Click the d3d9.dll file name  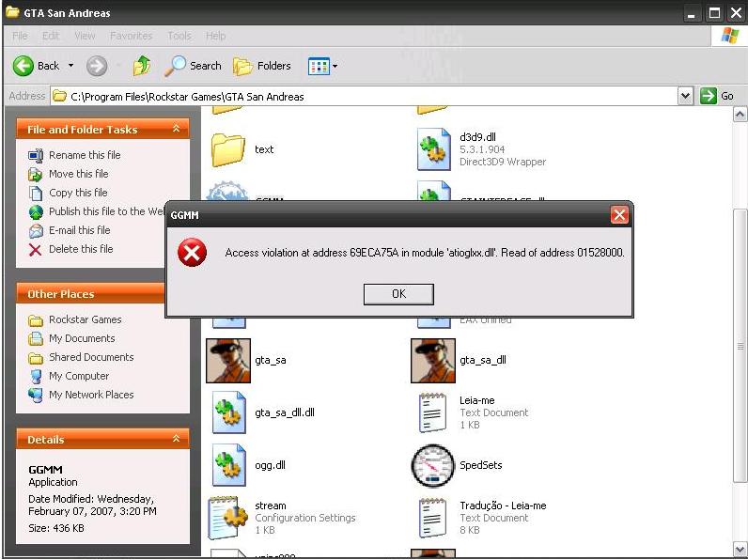478,137
